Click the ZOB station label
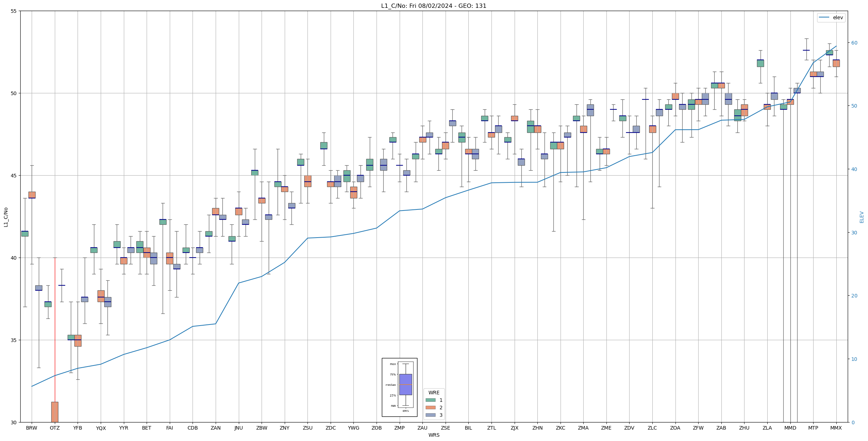Screen dimensions: 868x441 click(377, 428)
